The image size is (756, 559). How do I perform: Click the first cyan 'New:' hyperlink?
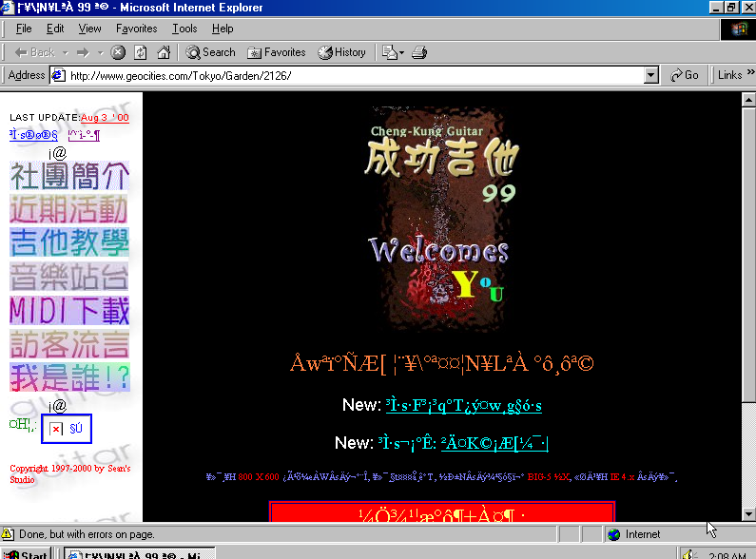463,406
